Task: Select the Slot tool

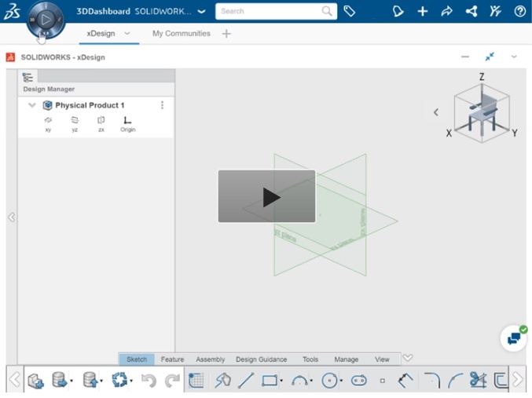Action: tap(359, 381)
